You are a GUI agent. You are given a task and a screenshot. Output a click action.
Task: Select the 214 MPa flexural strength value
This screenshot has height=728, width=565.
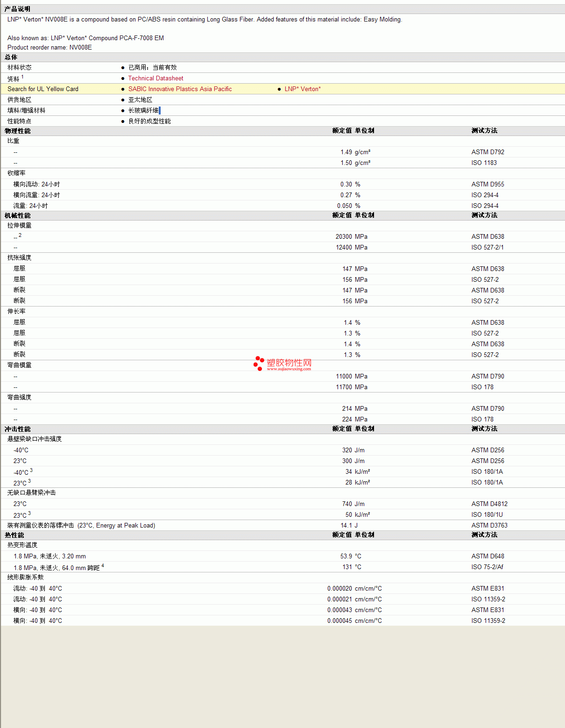[x=354, y=408]
